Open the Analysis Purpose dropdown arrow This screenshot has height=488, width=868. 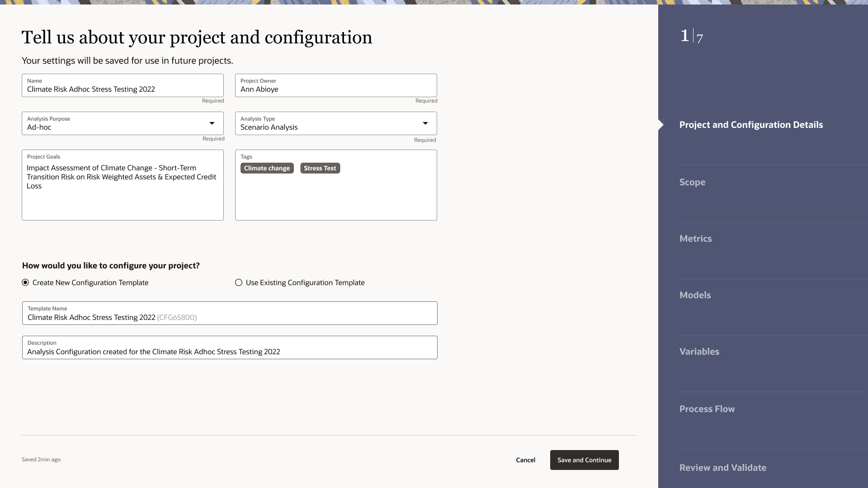click(212, 123)
